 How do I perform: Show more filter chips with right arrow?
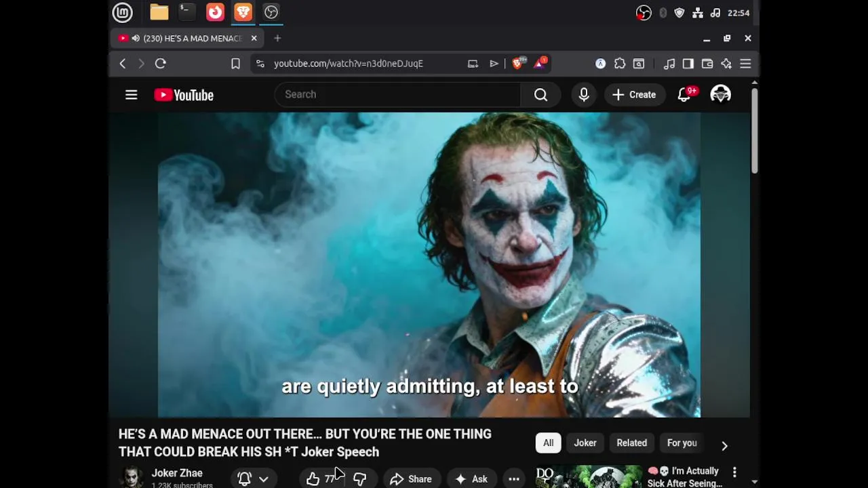[724, 445]
